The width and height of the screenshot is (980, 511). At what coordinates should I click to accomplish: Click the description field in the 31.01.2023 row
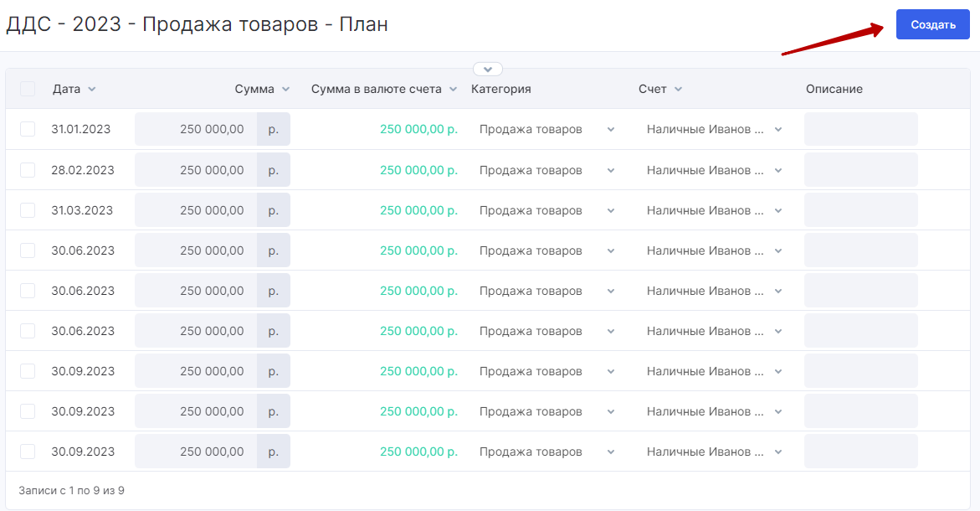[860, 129]
